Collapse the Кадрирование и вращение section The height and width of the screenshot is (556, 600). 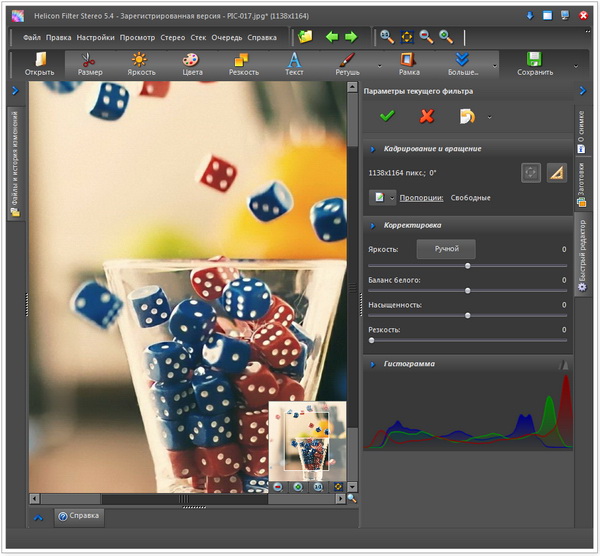pyautogui.click(x=373, y=148)
